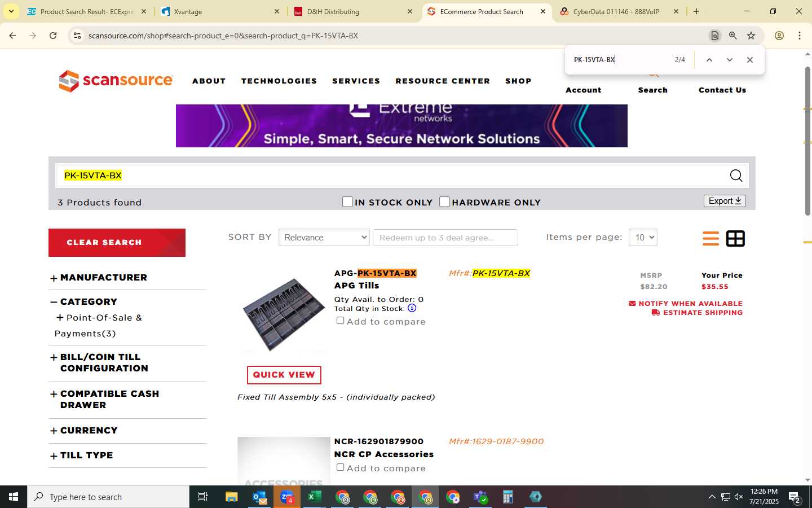Open Contact Us link
The image size is (812, 508).
[x=722, y=90]
